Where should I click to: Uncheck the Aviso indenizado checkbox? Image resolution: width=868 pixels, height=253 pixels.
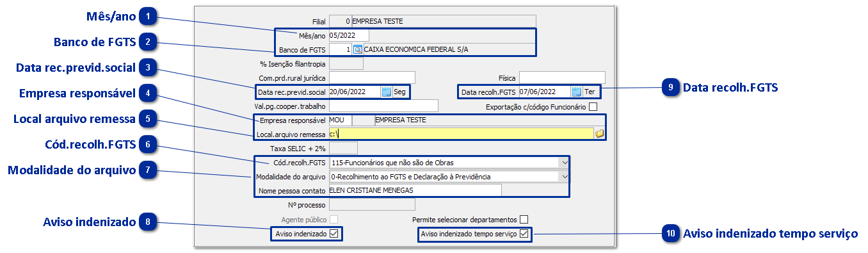point(334,234)
